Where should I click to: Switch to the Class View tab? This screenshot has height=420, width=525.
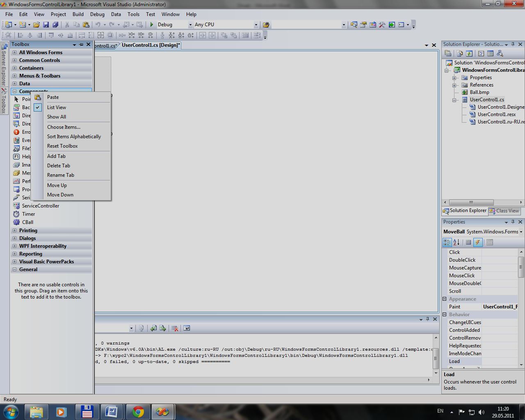click(504, 211)
